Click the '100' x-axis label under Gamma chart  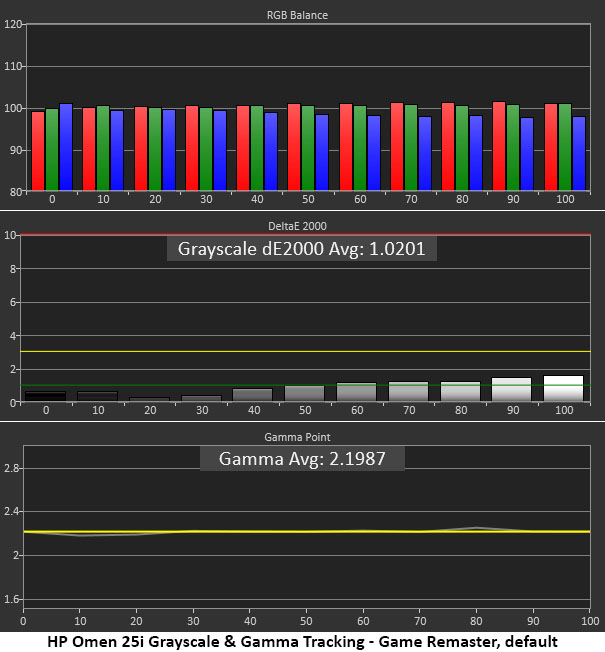(x=590, y=621)
